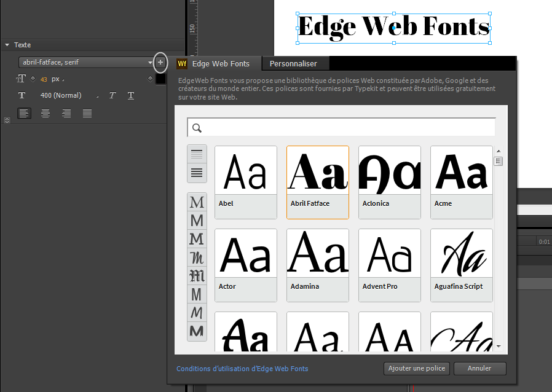Select the Aguafina Script font card
The image size is (552, 392).
tap(462, 265)
